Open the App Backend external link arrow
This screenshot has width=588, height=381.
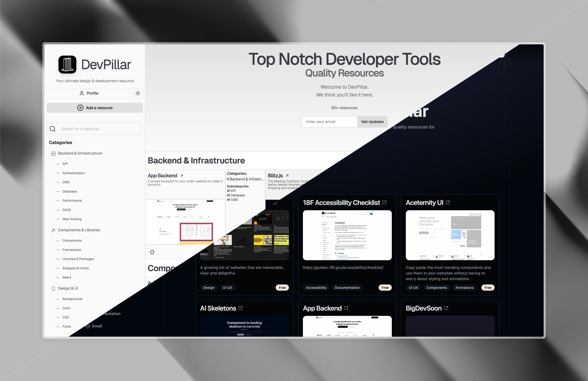click(x=182, y=176)
